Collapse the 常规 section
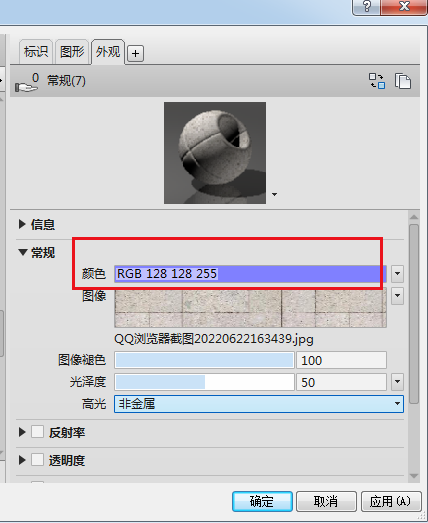The image size is (428, 523). click(x=23, y=252)
